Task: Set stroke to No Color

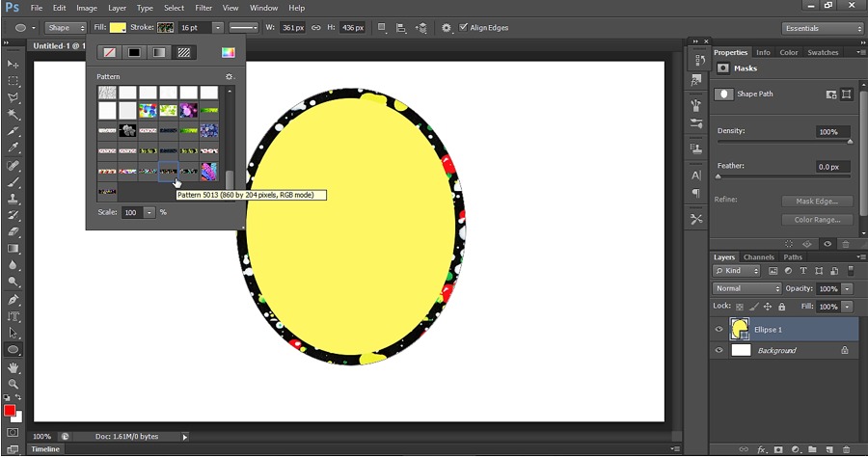Action: (110, 52)
